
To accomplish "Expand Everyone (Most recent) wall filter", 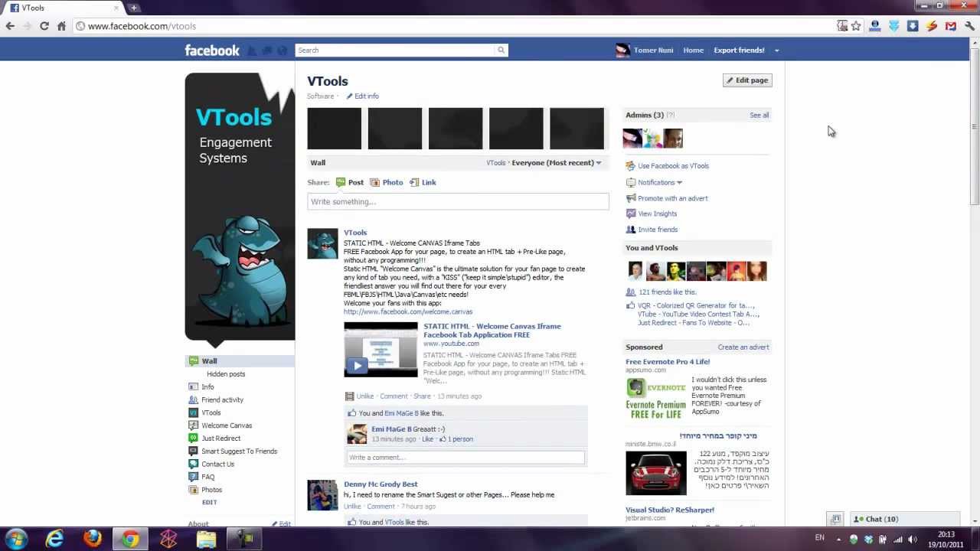I will coord(557,163).
